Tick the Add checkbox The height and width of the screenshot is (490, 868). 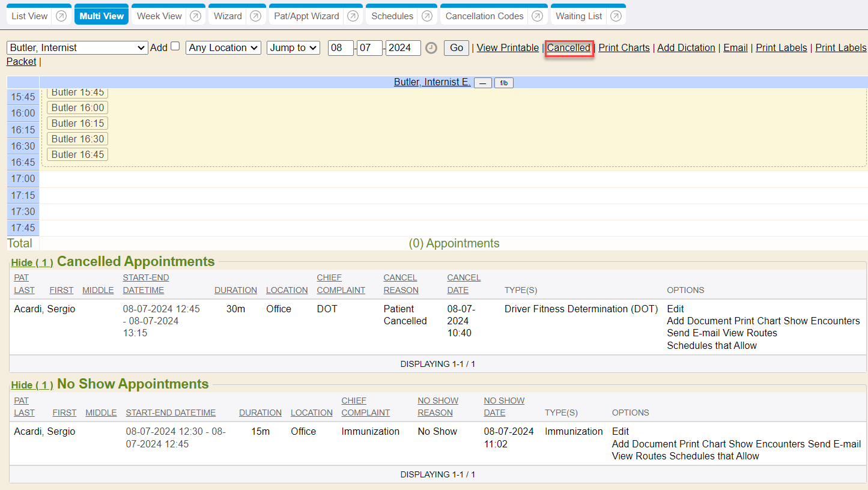[x=175, y=46]
